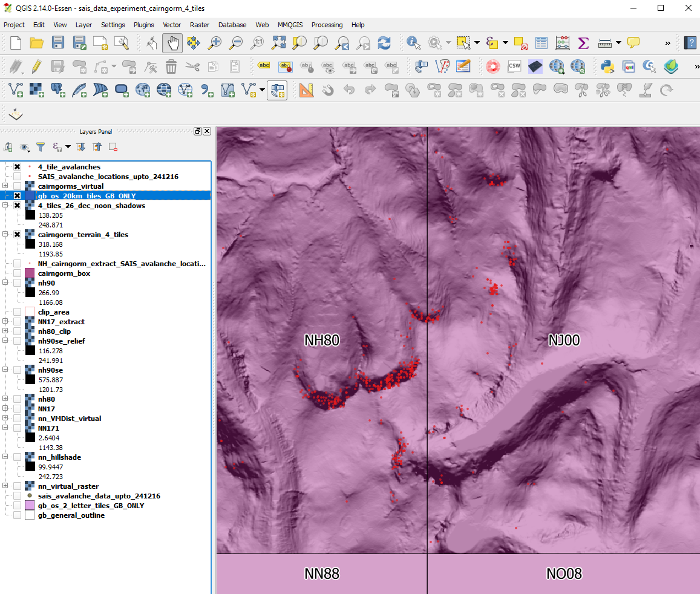Collapse the 4_tiles_26_dec_noon_shadows layer
Image resolution: width=700 pixels, height=594 pixels.
coord(5,205)
